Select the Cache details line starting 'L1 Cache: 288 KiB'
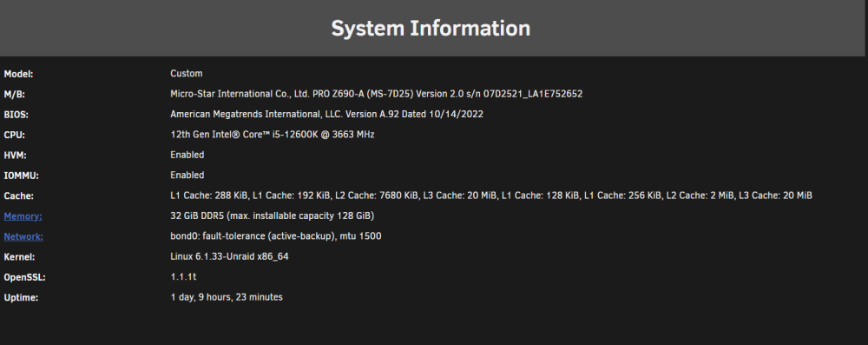The width and height of the screenshot is (868, 345). [491, 196]
